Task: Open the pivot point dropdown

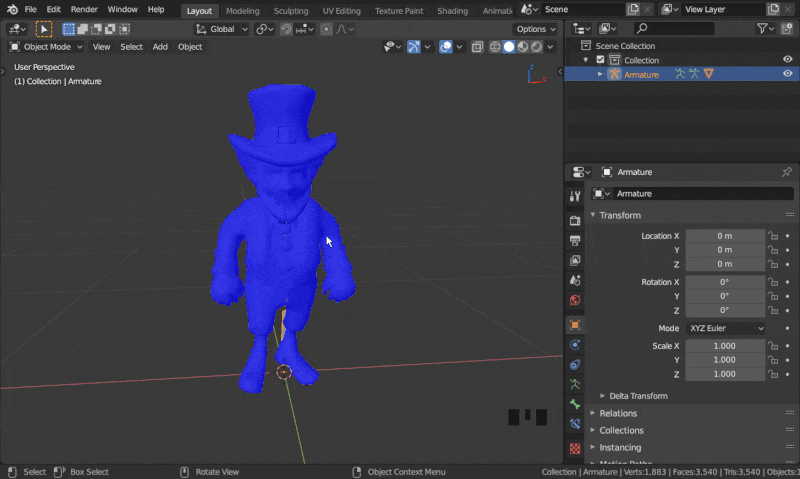Action: pyautogui.click(x=264, y=29)
